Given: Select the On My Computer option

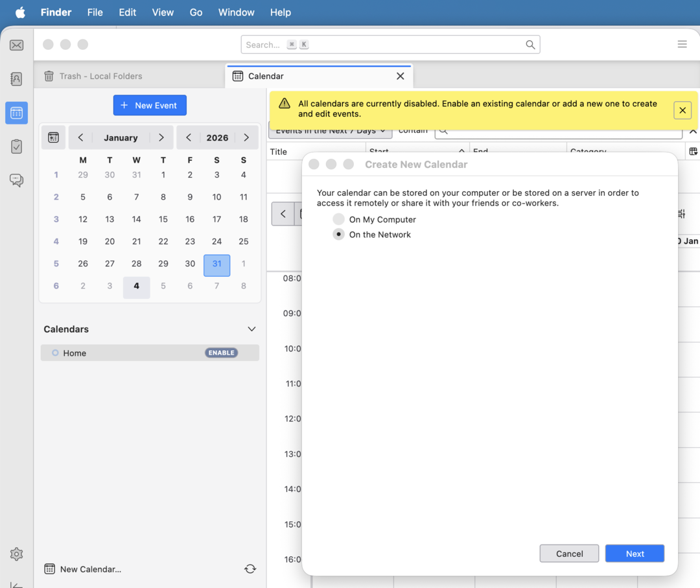Looking at the screenshot, I should (338, 220).
